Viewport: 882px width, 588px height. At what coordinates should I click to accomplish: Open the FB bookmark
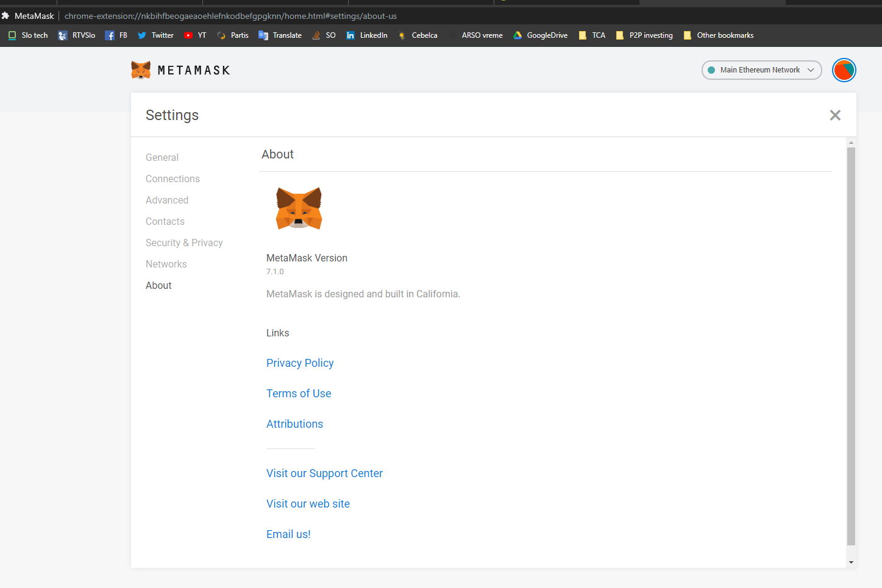click(x=116, y=35)
